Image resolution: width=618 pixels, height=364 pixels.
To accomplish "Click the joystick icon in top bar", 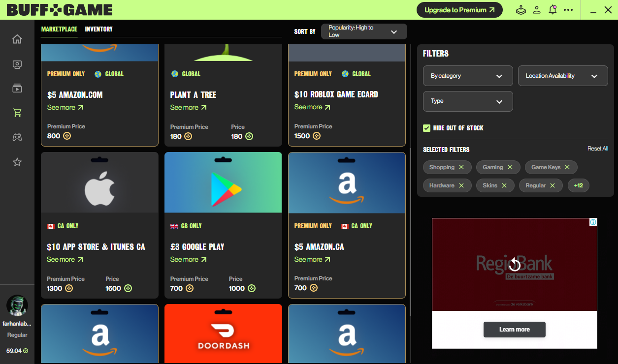I will tap(521, 10).
